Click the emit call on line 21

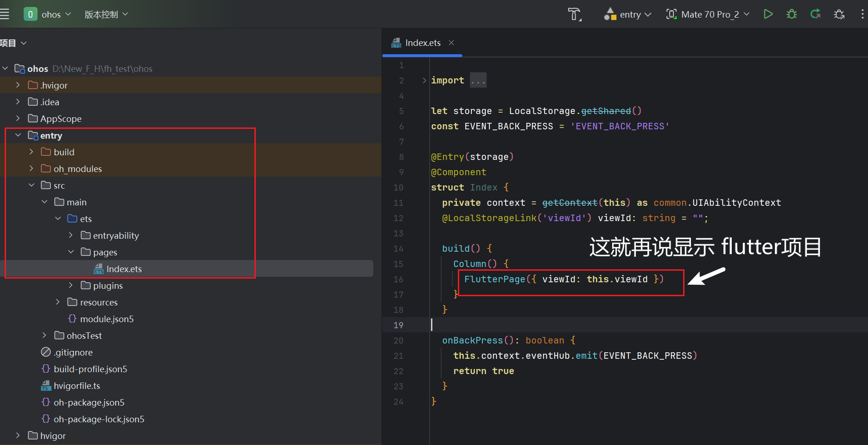point(587,356)
